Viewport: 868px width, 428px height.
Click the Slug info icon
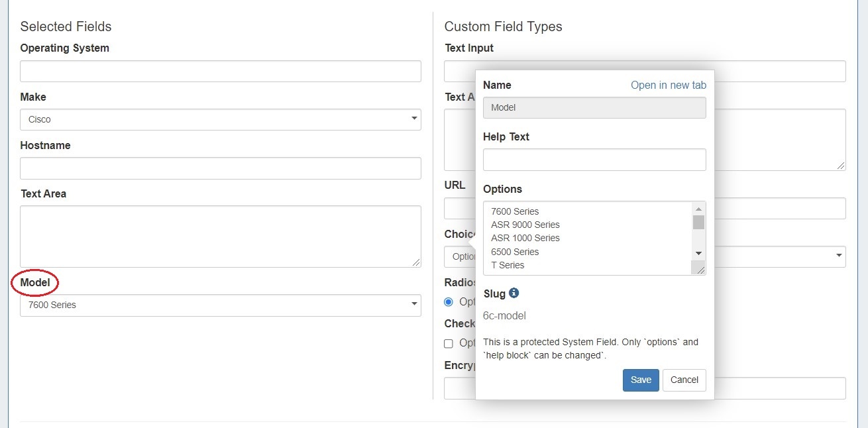click(514, 293)
